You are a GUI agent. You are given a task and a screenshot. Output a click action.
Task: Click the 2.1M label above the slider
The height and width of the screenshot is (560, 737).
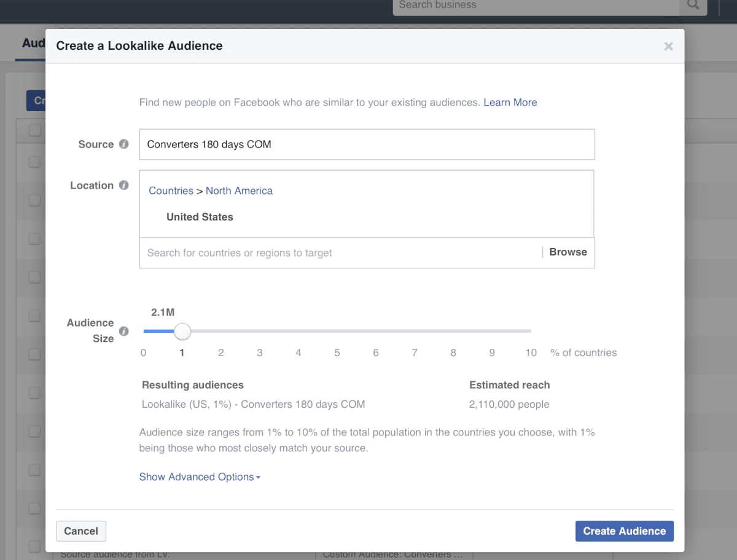[163, 313]
